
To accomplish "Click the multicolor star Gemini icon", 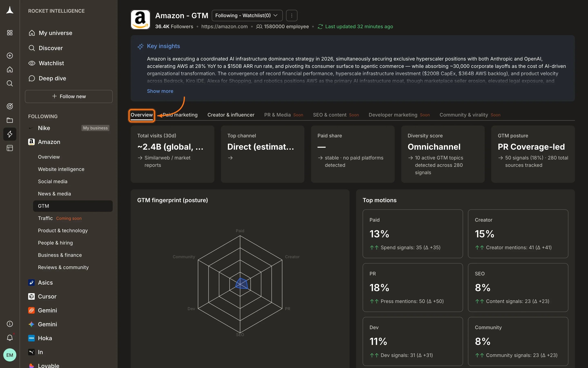I will coord(31,324).
